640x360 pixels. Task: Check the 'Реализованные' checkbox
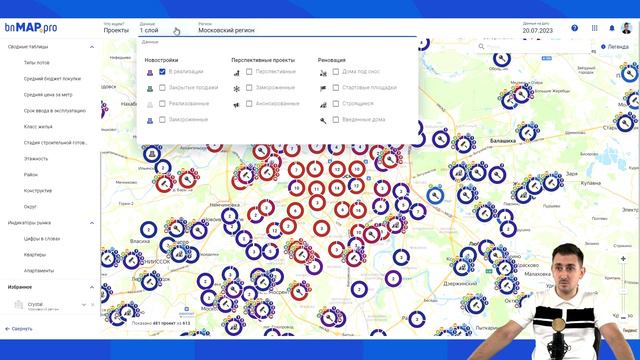162,104
